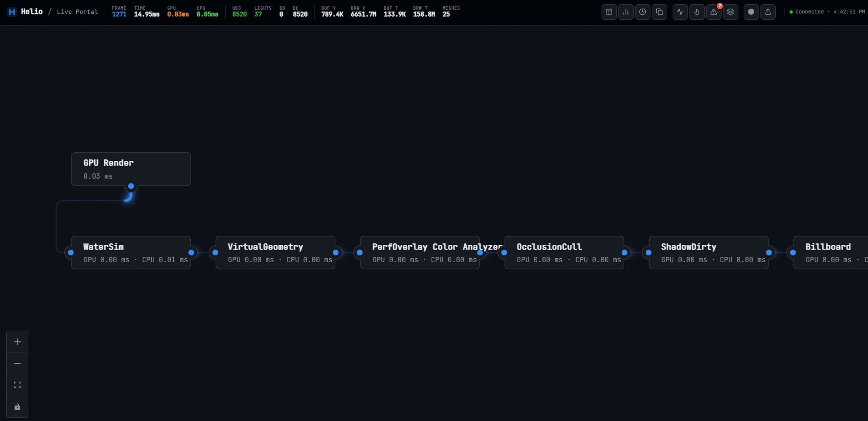Click the Helio brand name

[32, 12]
